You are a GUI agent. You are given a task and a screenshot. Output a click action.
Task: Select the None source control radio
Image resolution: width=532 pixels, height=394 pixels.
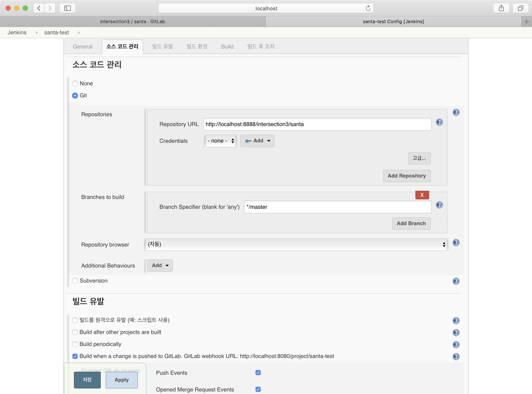point(75,83)
